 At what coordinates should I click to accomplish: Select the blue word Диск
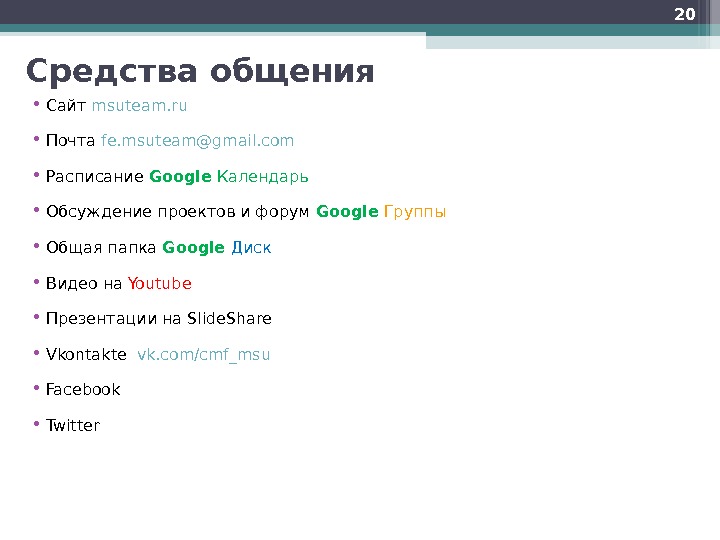pyautogui.click(x=251, y=248)
